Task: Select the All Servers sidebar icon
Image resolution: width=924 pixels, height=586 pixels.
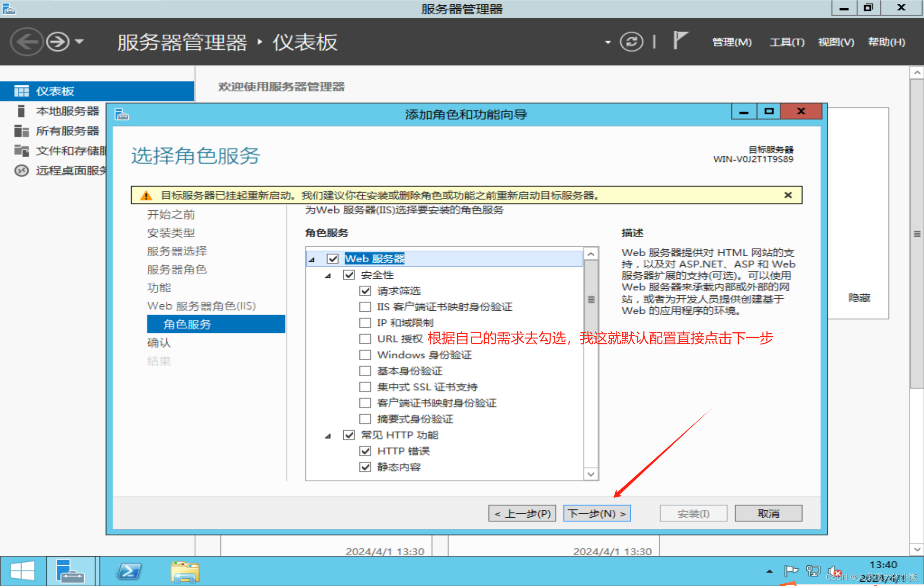Action: tap(21, 131)
